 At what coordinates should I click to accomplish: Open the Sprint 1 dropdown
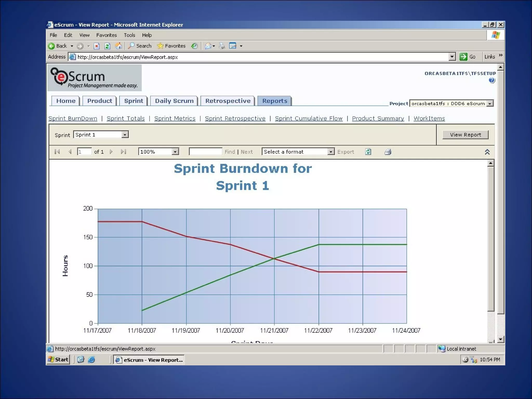125,135
